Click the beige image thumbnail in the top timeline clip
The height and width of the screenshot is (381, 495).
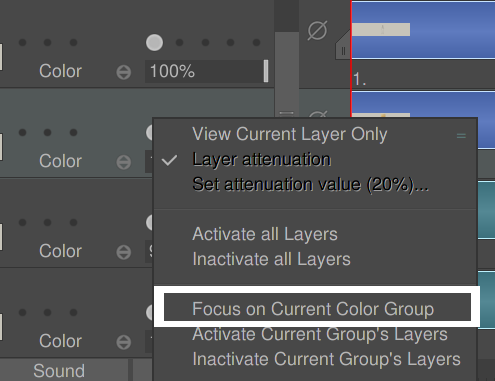click(x=381, y=30)
